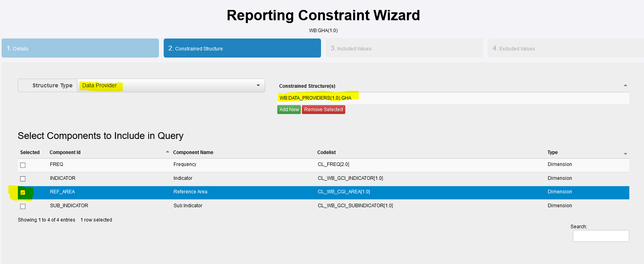Open the Constrained Structure step tab
Screen dimensions: 644x264
tap(242, 48)
